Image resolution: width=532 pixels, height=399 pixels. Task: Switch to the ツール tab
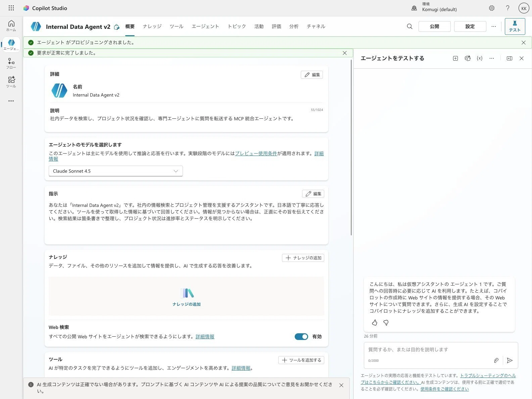177,26
